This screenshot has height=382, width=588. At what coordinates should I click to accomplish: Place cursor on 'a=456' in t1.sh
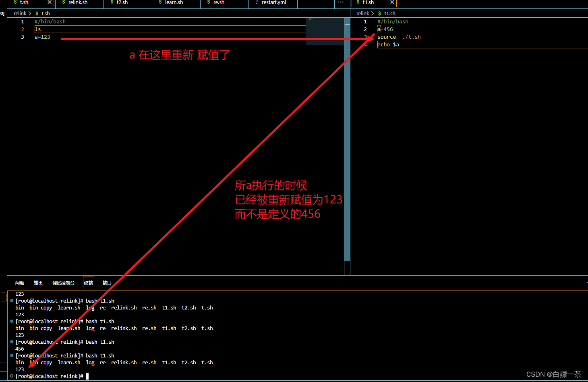[385, 29]
